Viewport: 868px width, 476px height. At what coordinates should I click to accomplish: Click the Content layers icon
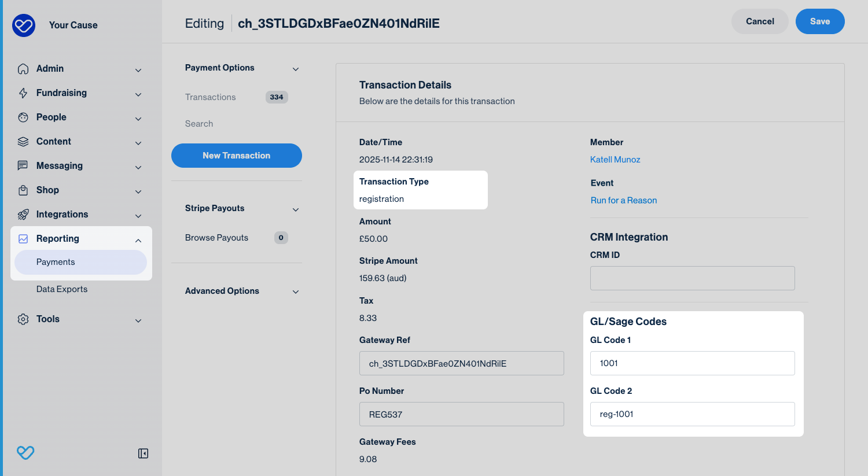(x=23, y=142)
